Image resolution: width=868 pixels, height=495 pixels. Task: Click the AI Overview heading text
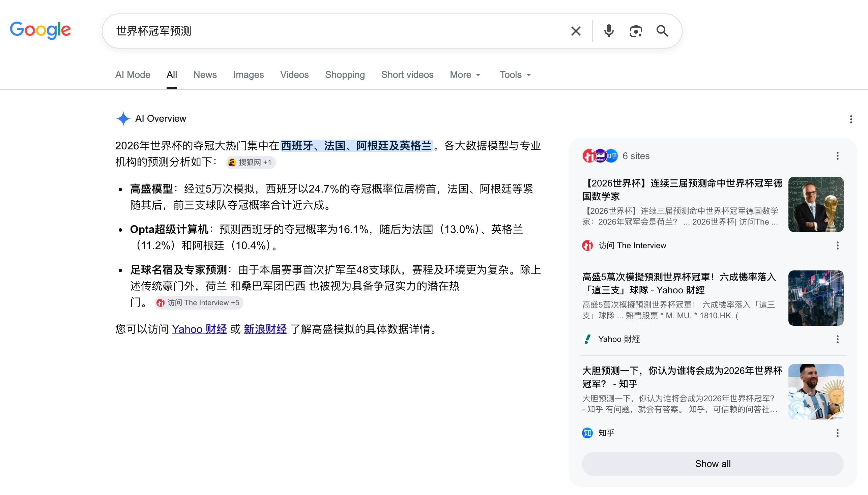(x=161, y=119)
